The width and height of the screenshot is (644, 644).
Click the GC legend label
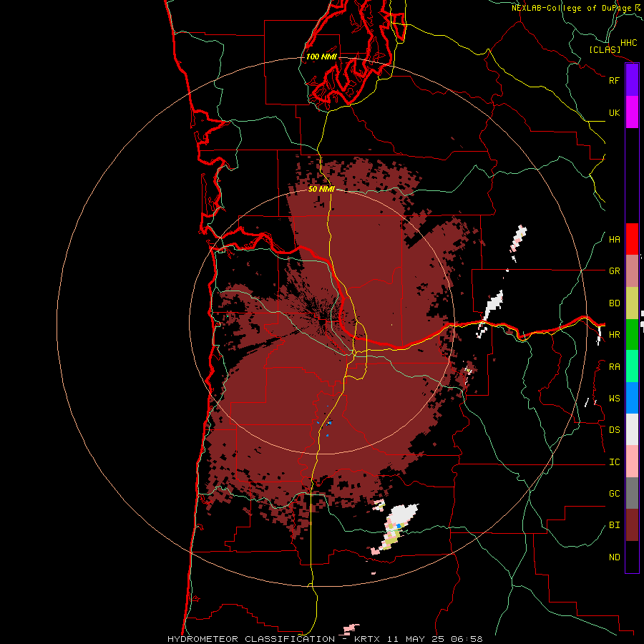[x=614, y=494]
